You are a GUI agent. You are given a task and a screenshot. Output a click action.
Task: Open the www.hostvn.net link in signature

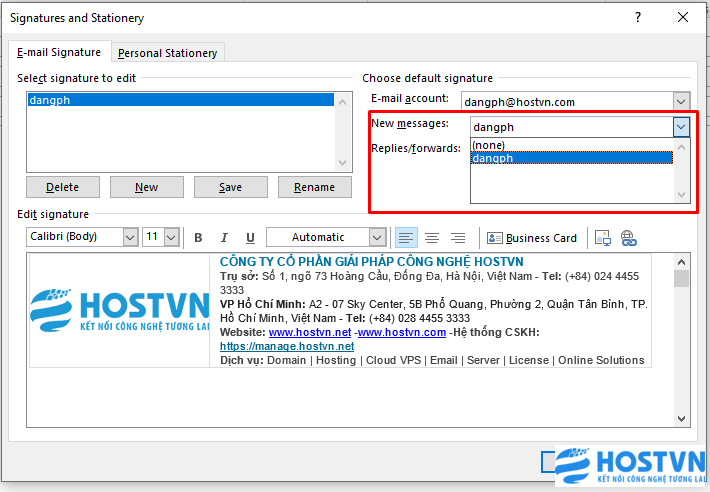click(310, 332)
